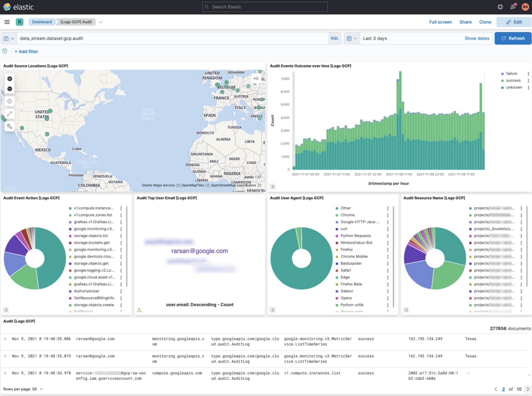Toggle the Audit Logs table expand row
Viewport: 532px width, 396px height.
[5, 339]
